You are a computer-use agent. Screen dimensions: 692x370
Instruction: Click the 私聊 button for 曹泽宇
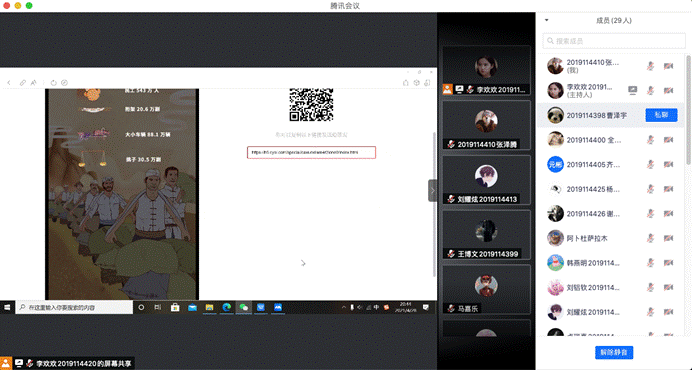click(661, 115)
